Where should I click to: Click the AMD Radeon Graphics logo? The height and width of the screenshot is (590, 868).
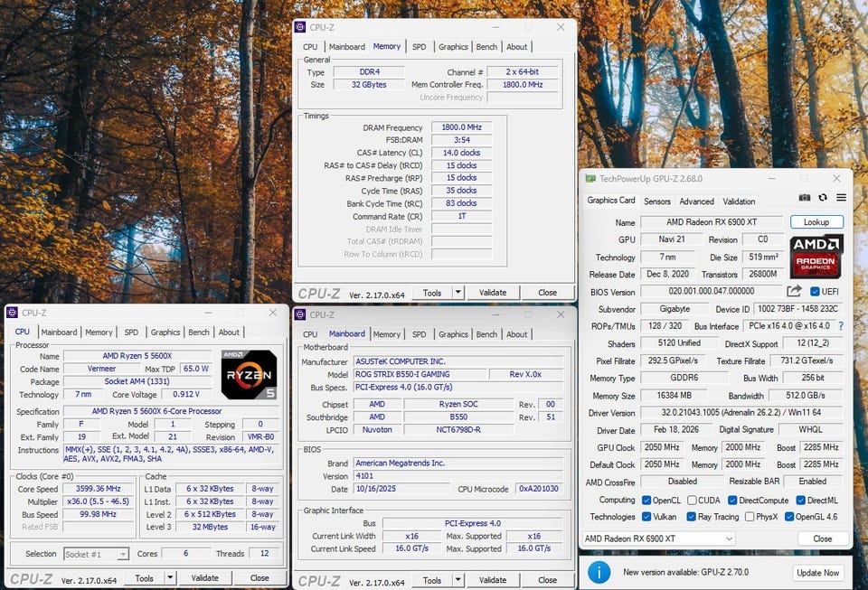point(816,256)
